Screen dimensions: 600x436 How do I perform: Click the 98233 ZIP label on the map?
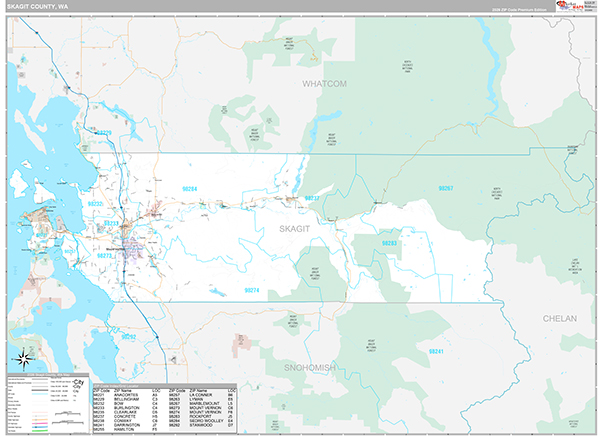click(x=111, y=224)
